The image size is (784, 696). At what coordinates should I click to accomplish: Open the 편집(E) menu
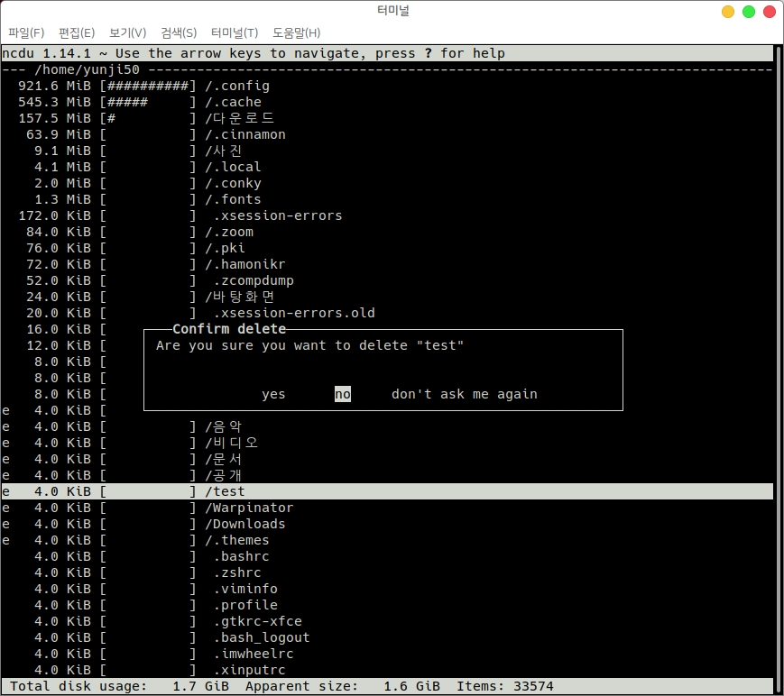click(77, 33)
